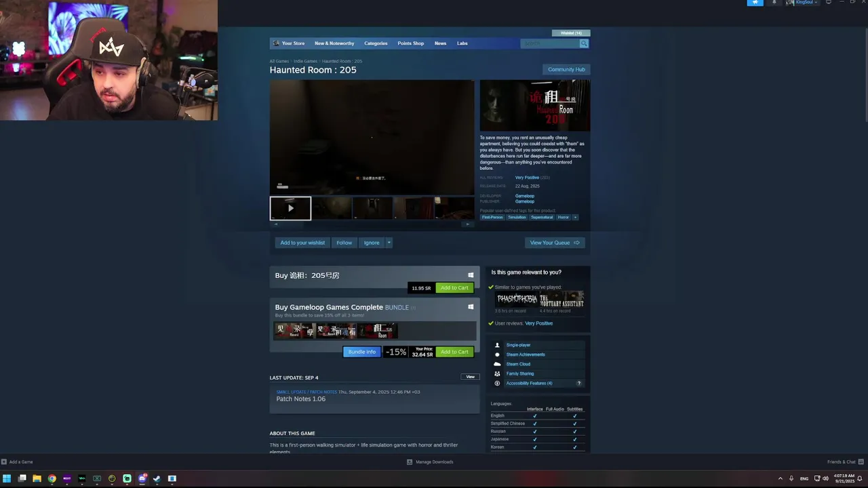Screen dimensions: 868x488
Task: Open the Labs tab
Action: (x=462, y=43)
